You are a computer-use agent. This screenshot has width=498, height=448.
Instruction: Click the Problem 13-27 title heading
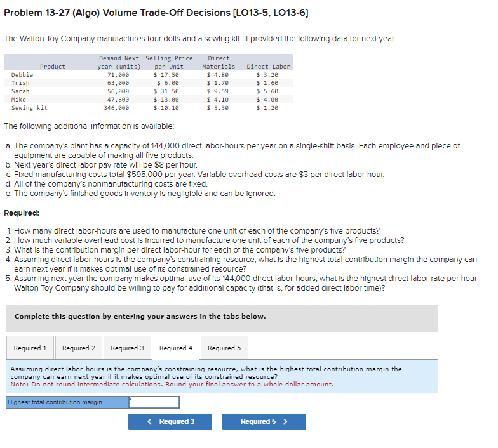coord(156,13)
